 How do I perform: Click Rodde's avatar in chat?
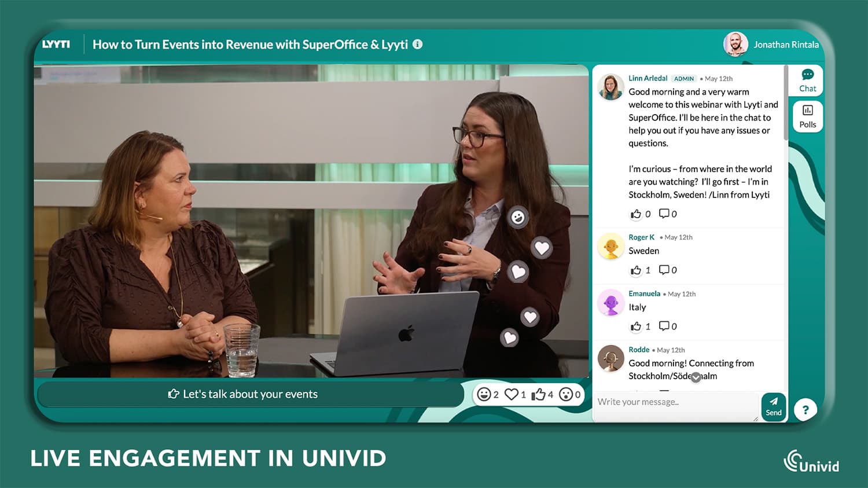[x=610, y=358]
